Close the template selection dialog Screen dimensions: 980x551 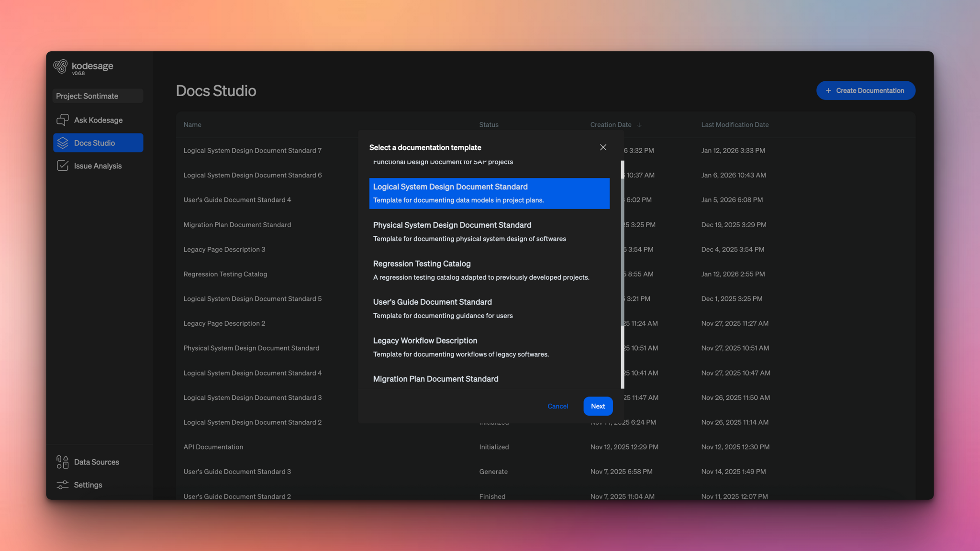coord(603,147)
